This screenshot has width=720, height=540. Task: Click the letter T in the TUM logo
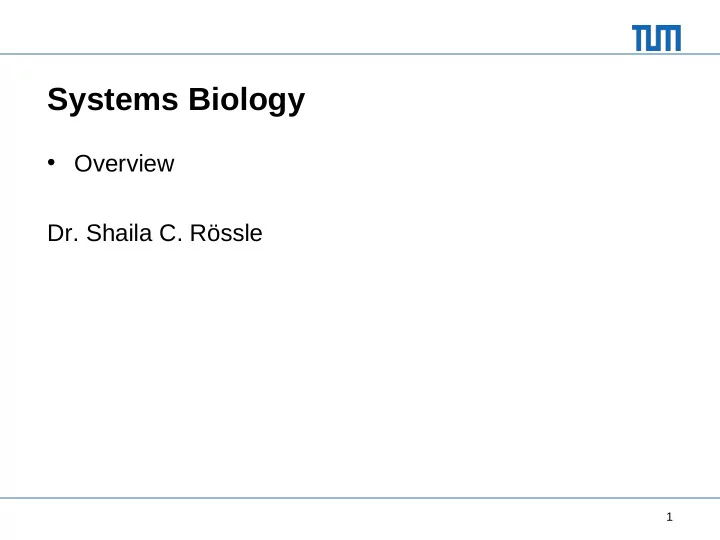[640, 38]
